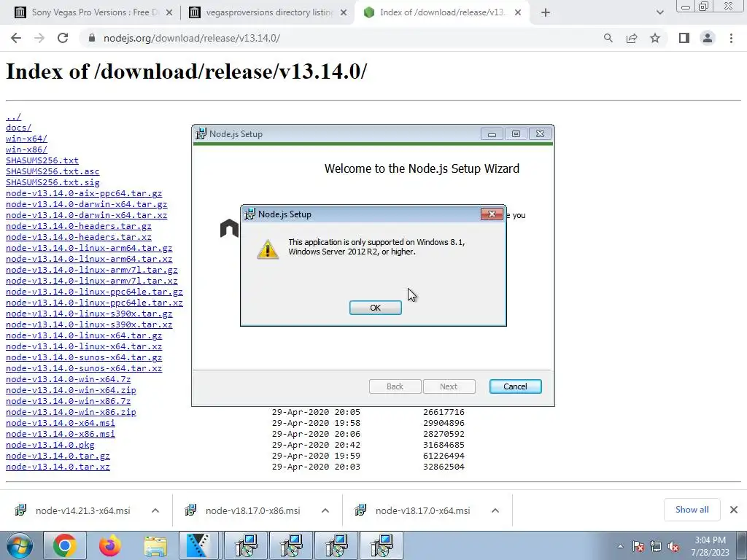Close the Node.js Setup warning dialog
The image size is (747, 560).
(x=492, y=214)
